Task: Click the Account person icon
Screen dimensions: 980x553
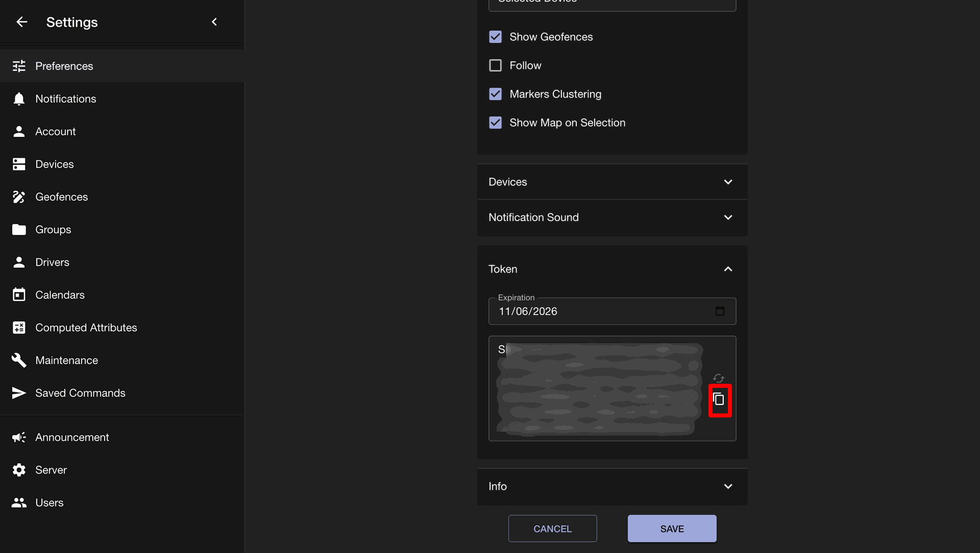Action: tap(19, 131)
